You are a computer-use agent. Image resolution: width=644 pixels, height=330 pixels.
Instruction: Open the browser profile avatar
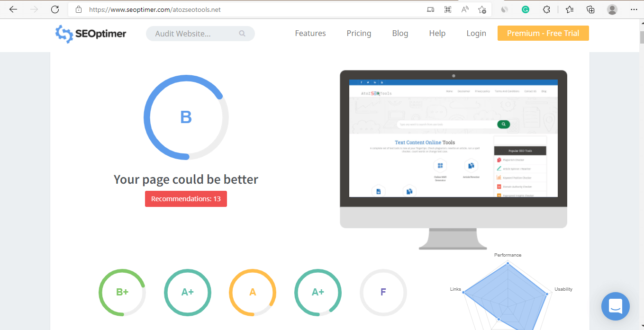(612, 9)
